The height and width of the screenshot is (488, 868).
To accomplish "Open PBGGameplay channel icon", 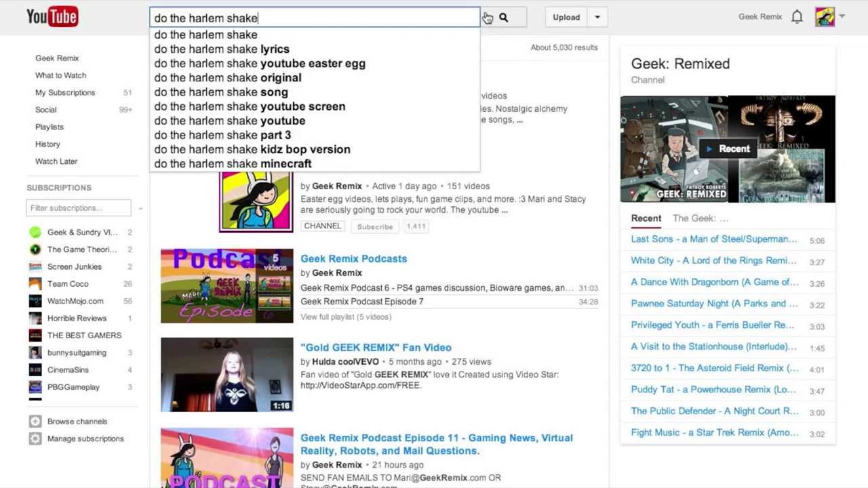I will 35,387.
